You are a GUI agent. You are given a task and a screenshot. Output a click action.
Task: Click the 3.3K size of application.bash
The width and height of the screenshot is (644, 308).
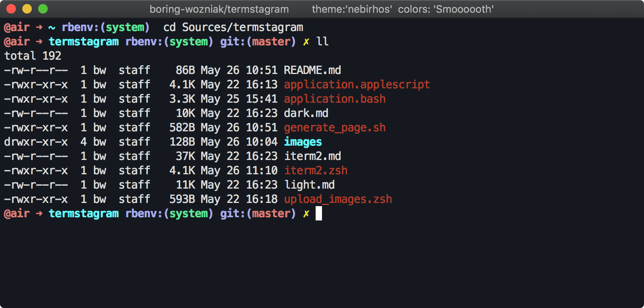[x=182, y=99]
